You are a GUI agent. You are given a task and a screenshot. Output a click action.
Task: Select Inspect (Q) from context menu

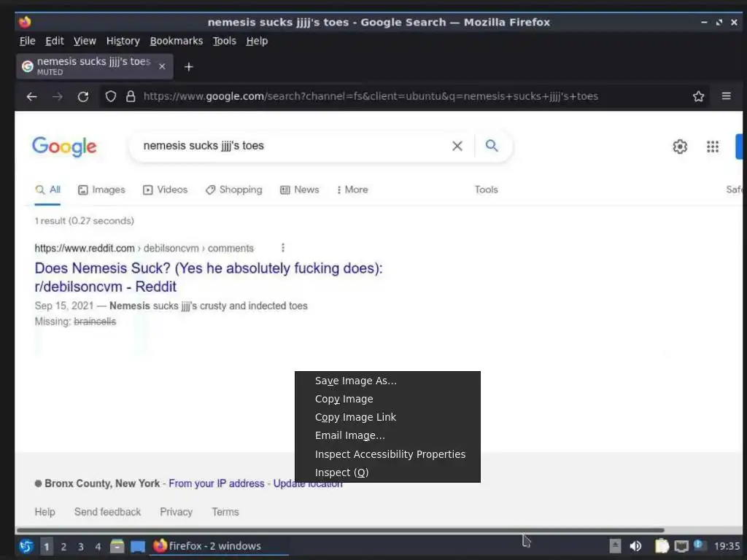pos(387,472)
